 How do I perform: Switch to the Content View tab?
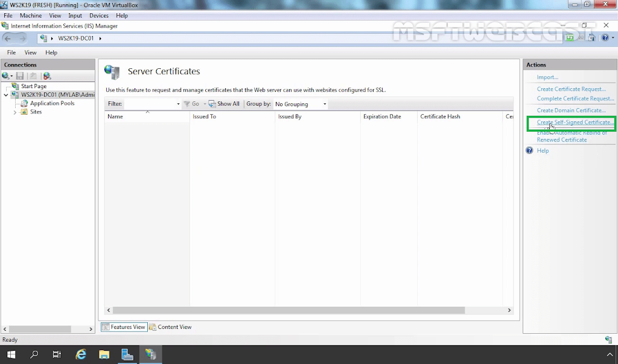[x=170, y=327]
